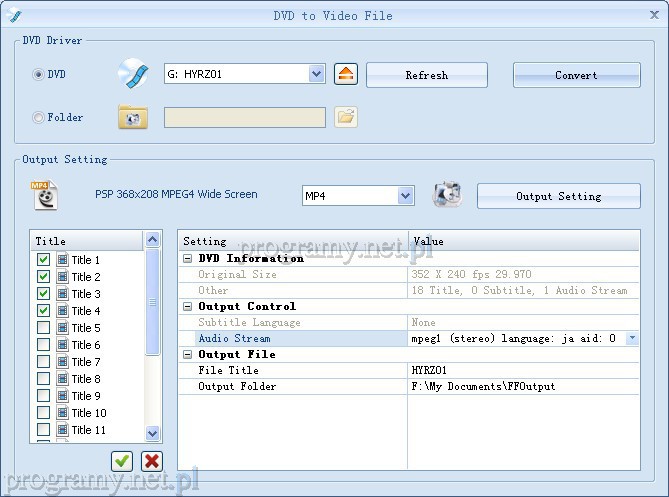Click the green check-all icon
Screen dimensions: 669x497
(x=122, y=460)
